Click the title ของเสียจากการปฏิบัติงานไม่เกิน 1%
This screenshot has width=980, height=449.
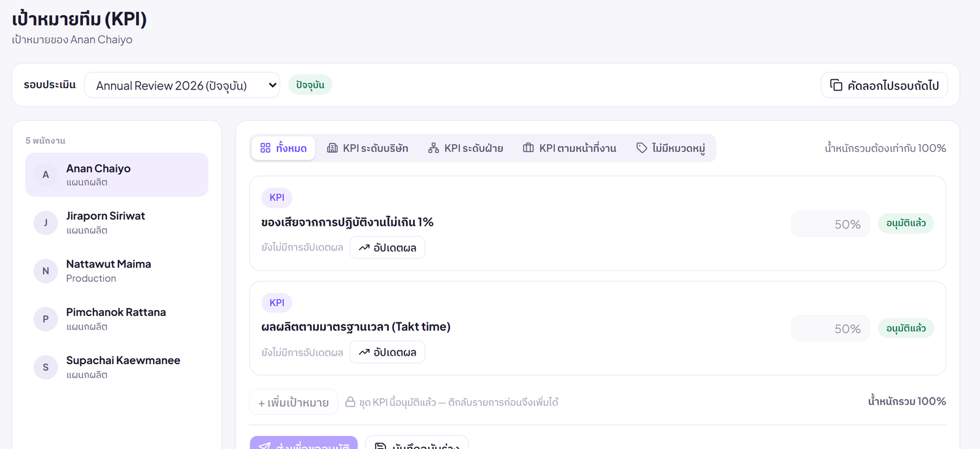[x=348, y=222]
